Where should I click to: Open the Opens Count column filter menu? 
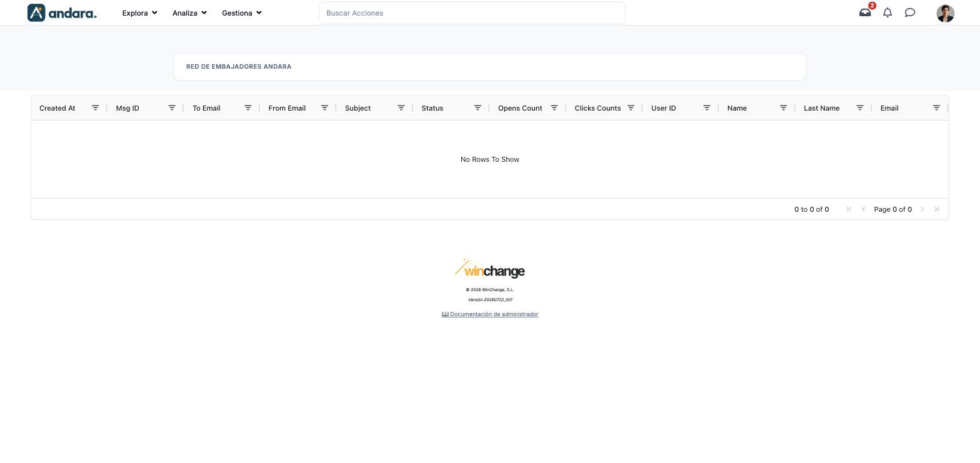pyautogui.click(x=554, y=108)
